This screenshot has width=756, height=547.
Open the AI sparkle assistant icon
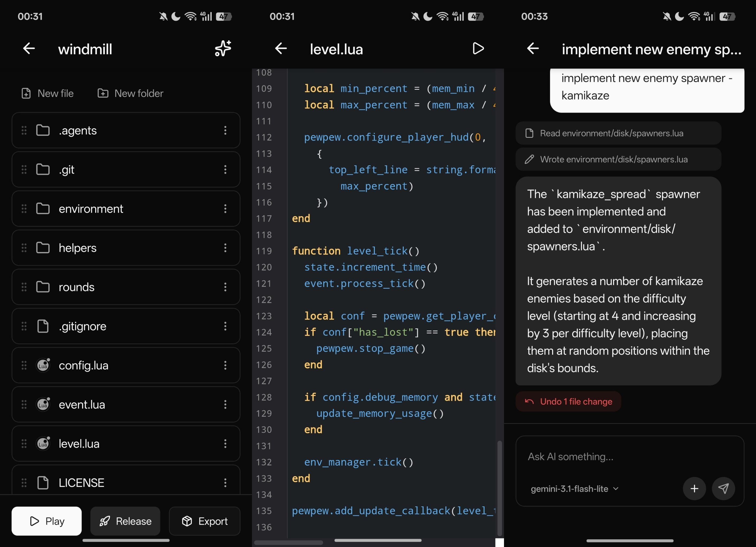223,49
